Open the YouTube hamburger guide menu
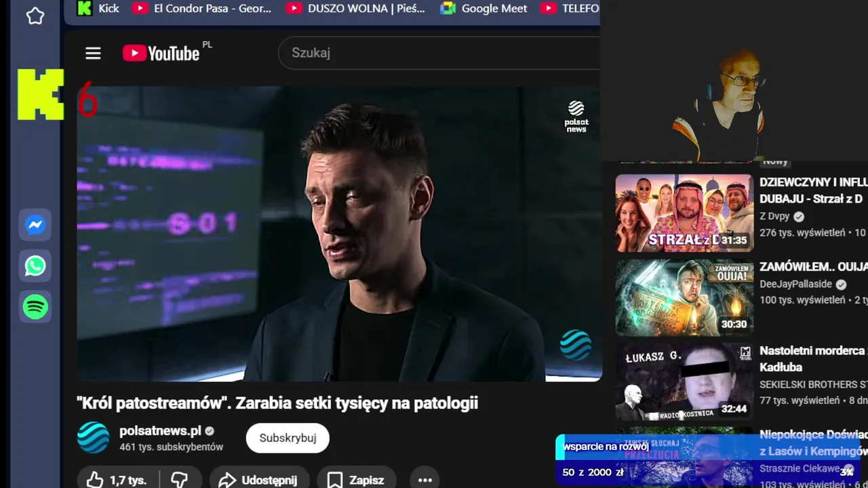 coord(93,54)
